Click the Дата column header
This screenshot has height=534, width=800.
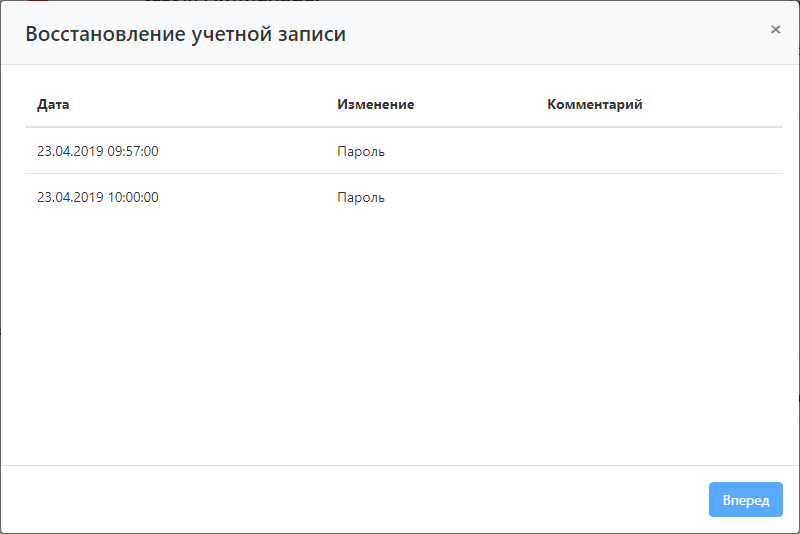(53, 104)
